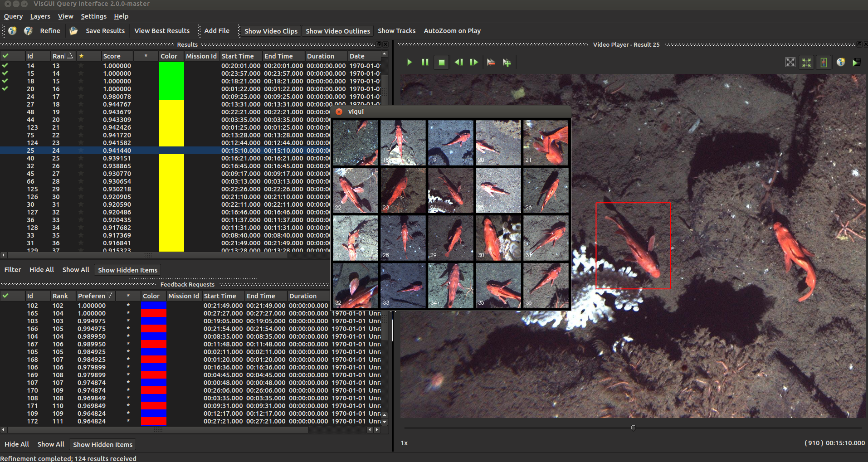
Task: Click Results table scroll-up arrow
Action: coord(385,54)
